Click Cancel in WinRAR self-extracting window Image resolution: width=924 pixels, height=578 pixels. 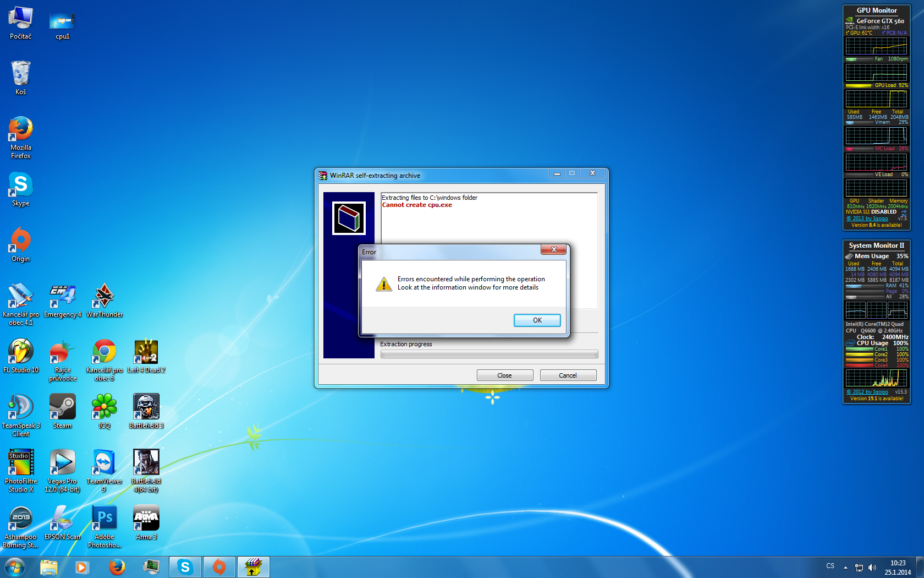[x=568, y=375]
